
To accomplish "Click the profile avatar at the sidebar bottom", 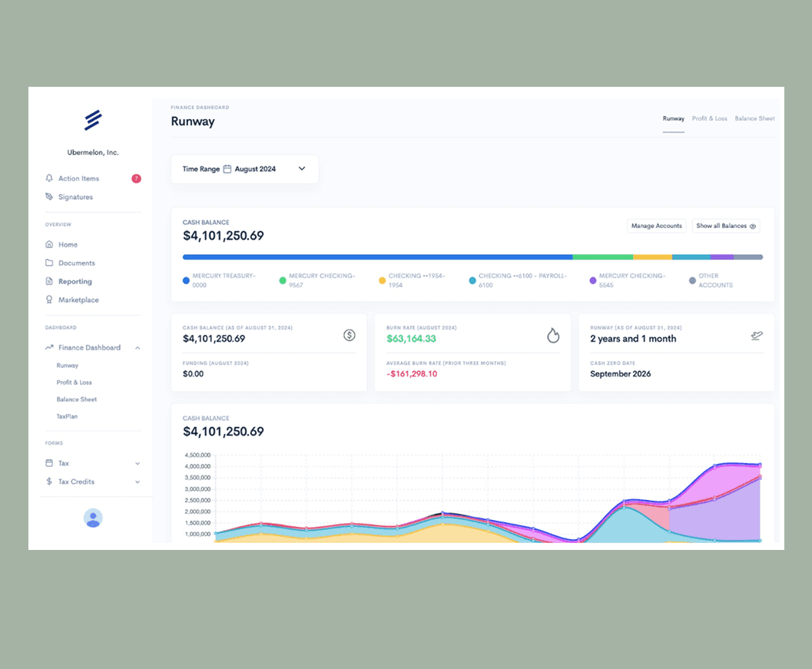I will point(93,518).
